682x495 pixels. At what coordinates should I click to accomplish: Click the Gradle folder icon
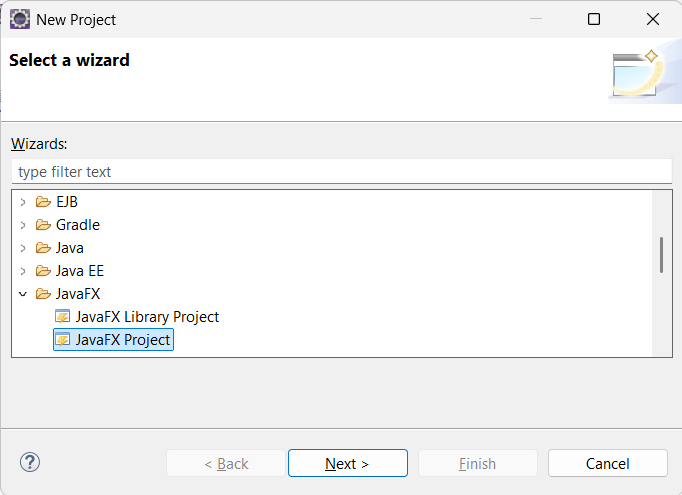click(x=43, y=225)
